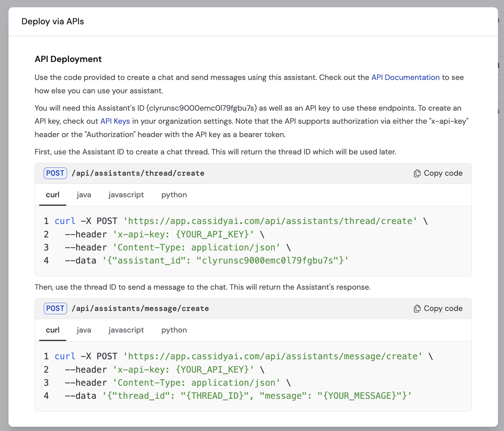
Task: Click the Deploy via APIs dialog title
Action: click(53, 21)
